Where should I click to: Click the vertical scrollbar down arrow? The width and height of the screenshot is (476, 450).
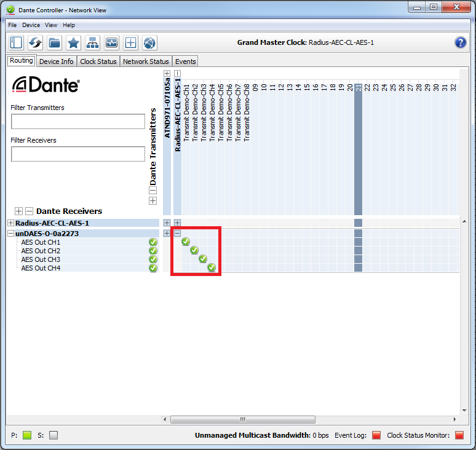[464, 411]
